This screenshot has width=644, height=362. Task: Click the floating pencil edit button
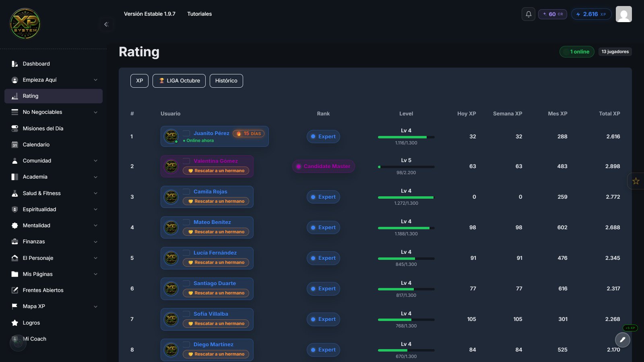tap(623, 340)
